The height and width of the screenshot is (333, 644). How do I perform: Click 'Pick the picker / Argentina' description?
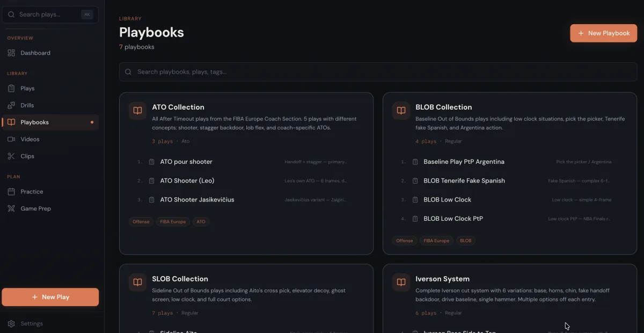pos(584,162)
